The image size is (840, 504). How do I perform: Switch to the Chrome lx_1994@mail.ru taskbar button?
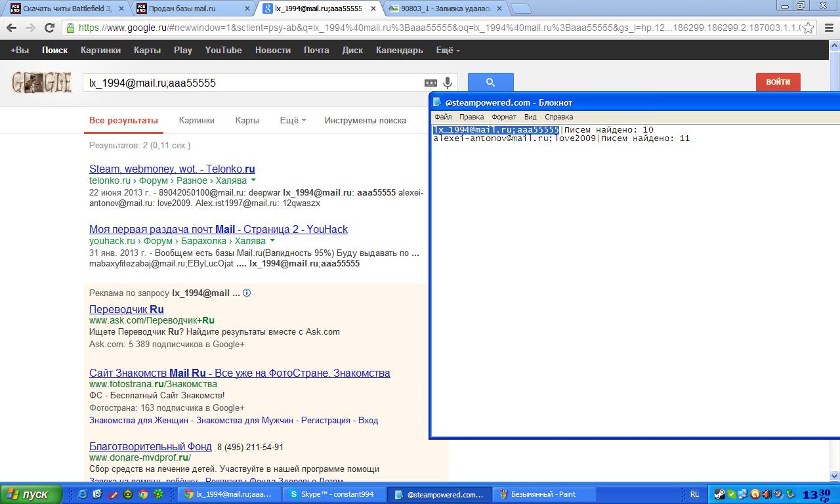[x=228, y=494]
